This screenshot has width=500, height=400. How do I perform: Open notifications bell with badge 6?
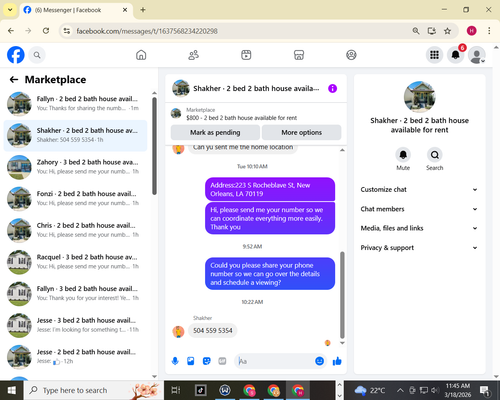click(456, 55)
